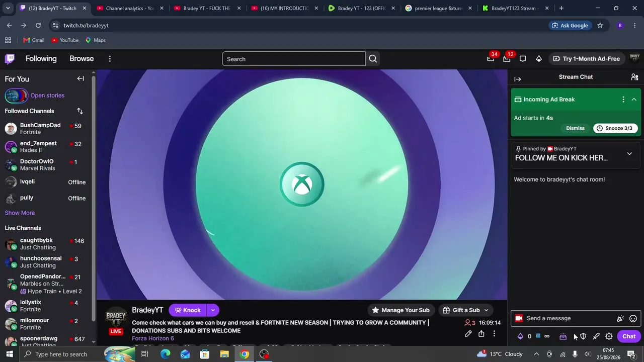Sort followed channels with the arrows icon
Screen dimensions: 644x362
[80, 111]
